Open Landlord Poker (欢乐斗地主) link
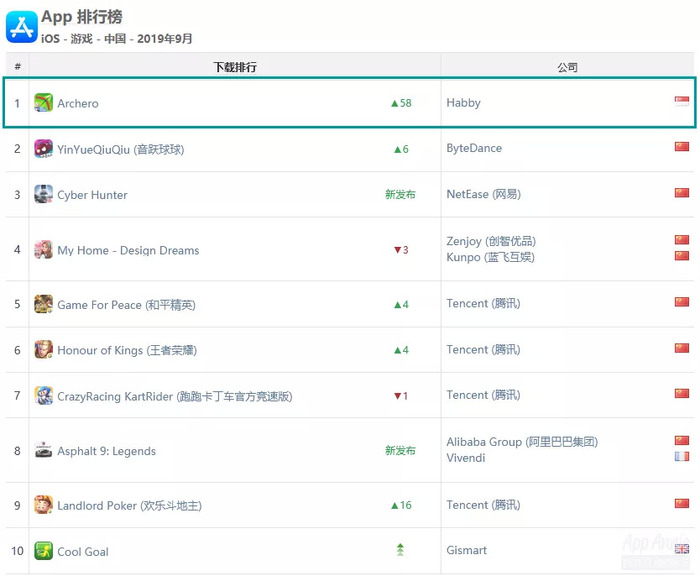The image size is (700, 576). pos(129,506)
